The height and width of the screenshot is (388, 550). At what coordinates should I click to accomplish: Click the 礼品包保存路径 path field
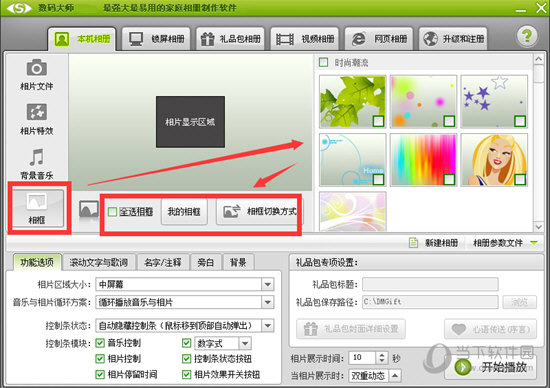[430, 302]
